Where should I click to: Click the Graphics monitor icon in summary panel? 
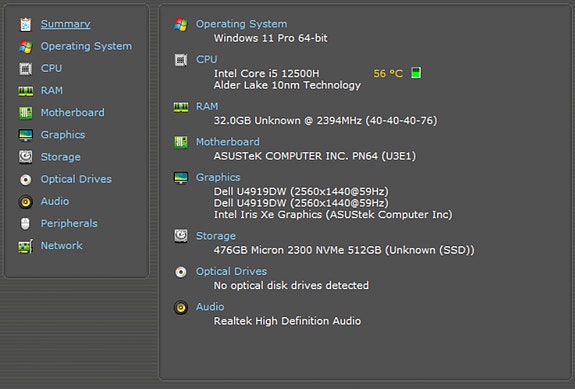pos(181,177)
